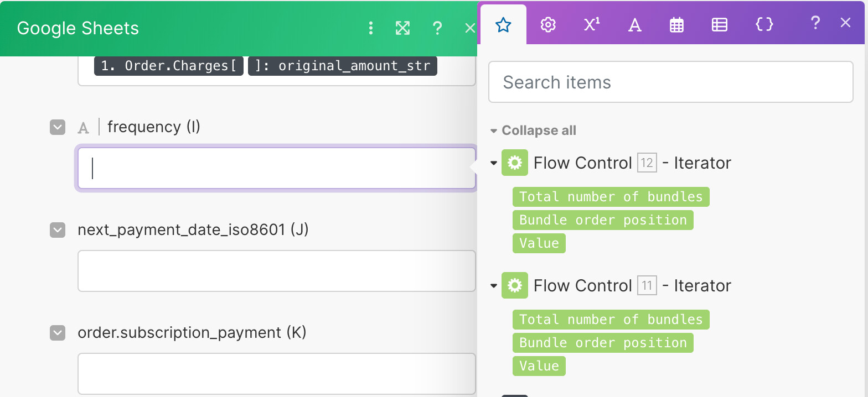Click the 'Flow Control 11 - Iterator' heading
The width and height of the screenshot is (868, 397).
632,286
